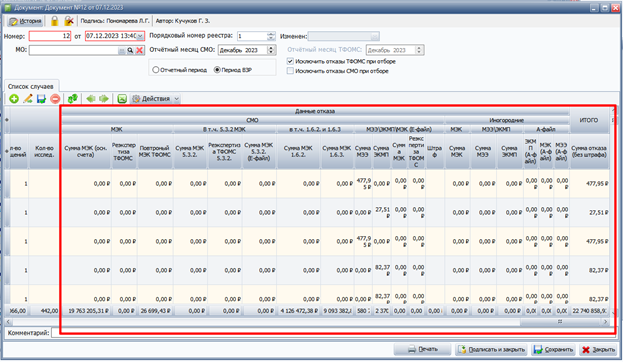Viewport: 624px width, 363px height.
Task: Click the Номер input field
Action: click(x=50, y=36)
